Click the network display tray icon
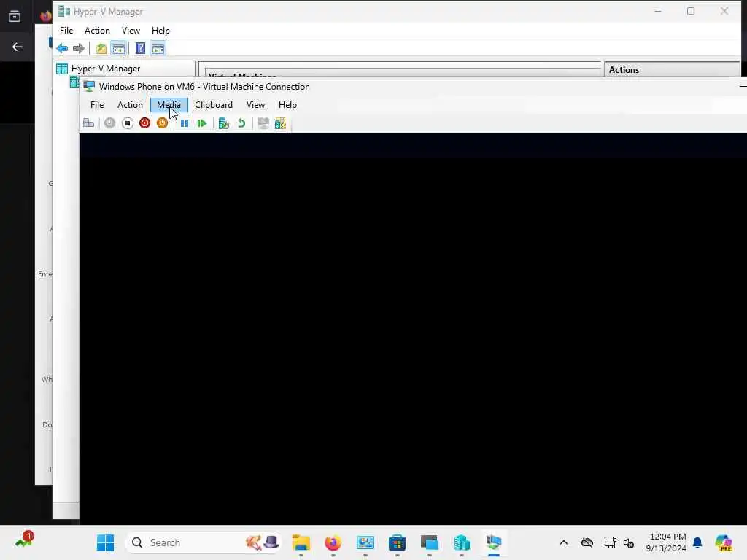Image resolution: width=747 pixels, height=560 pixels. 610,542
